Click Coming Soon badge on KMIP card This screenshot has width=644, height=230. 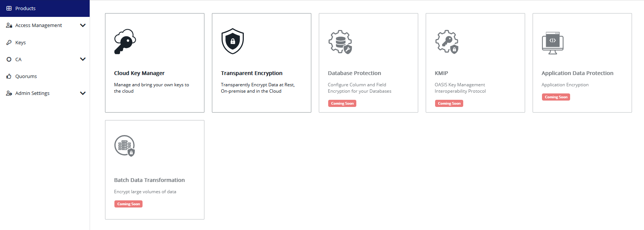click(449, 104)
